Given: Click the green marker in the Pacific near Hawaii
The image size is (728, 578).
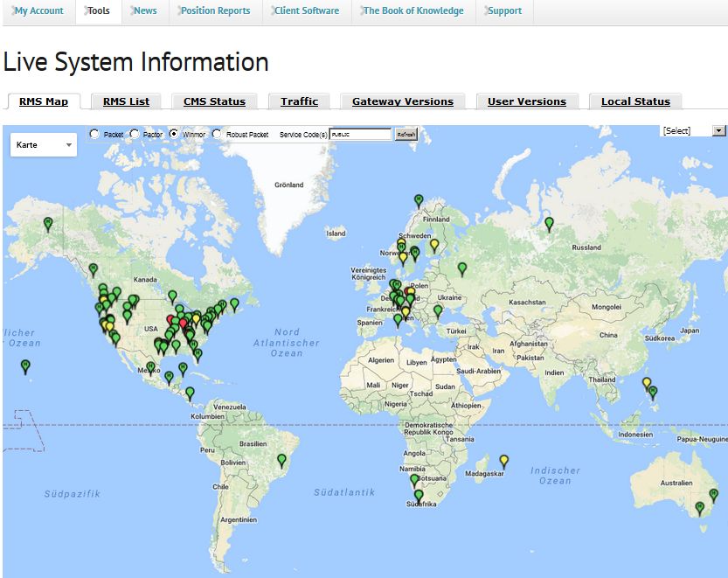Looking at the screenshot, I should point(25,366).
